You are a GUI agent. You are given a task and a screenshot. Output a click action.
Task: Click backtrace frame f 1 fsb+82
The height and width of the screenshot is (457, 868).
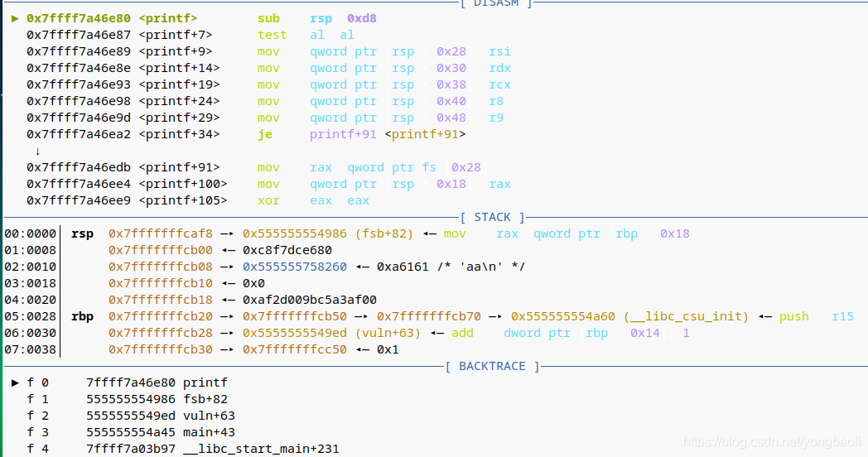click(x=128, y=399)
